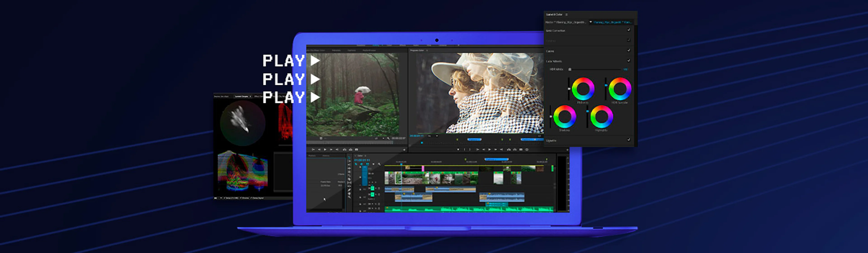Viewport: 868px width, 253px height.
Task: Open the master clip dropdown arrow in Lumetri panel
Action: coord(591,22)
